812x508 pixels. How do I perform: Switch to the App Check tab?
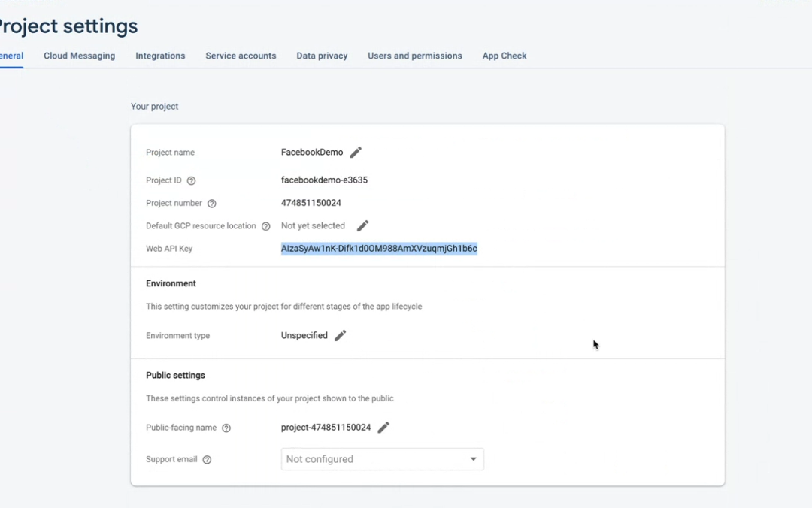pos(504,56)
